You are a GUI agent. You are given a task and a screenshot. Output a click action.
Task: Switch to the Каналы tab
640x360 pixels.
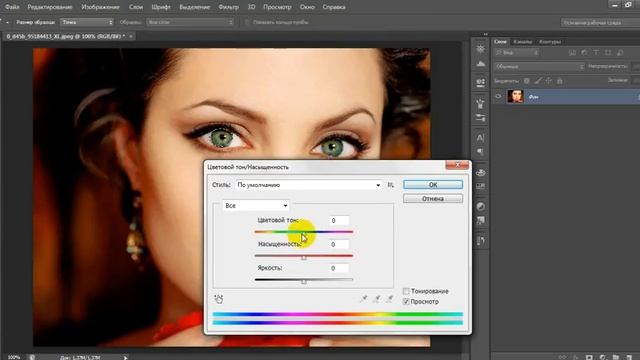click(522, 42)
